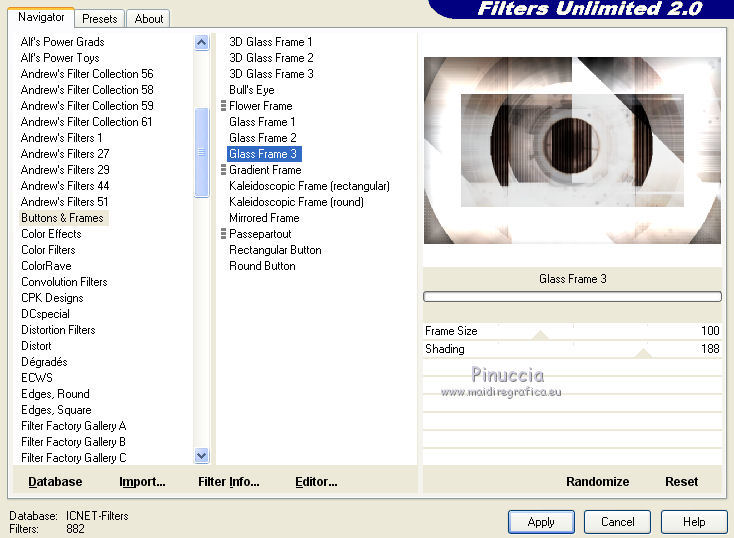Choose Round Button filter

(x=263, y=266)
